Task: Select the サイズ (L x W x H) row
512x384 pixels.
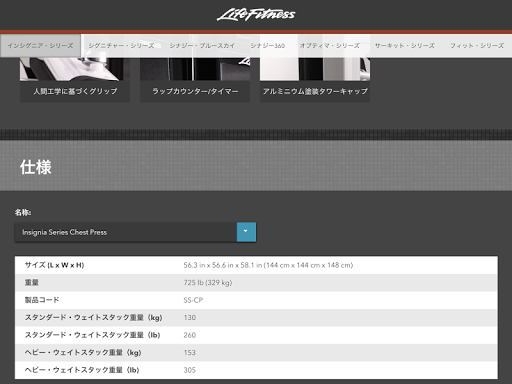Action: tap(256, 265)
